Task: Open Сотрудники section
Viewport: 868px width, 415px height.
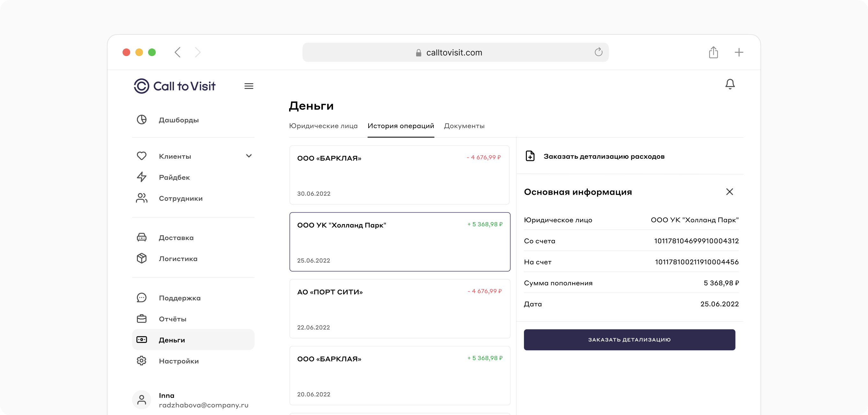Action: pyautogui.click(x=193, y=199)
